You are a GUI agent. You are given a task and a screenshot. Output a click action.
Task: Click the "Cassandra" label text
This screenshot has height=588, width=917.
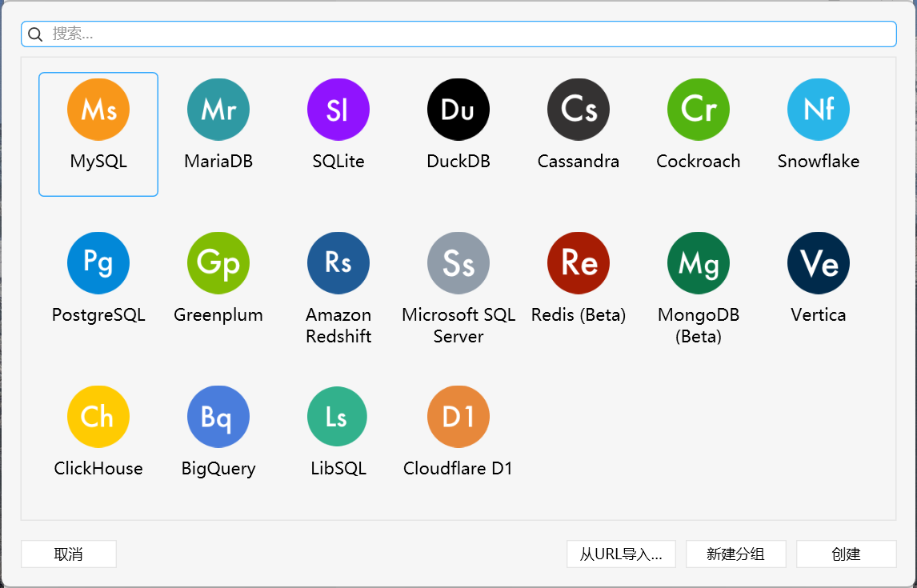click(x=579, y=162)
